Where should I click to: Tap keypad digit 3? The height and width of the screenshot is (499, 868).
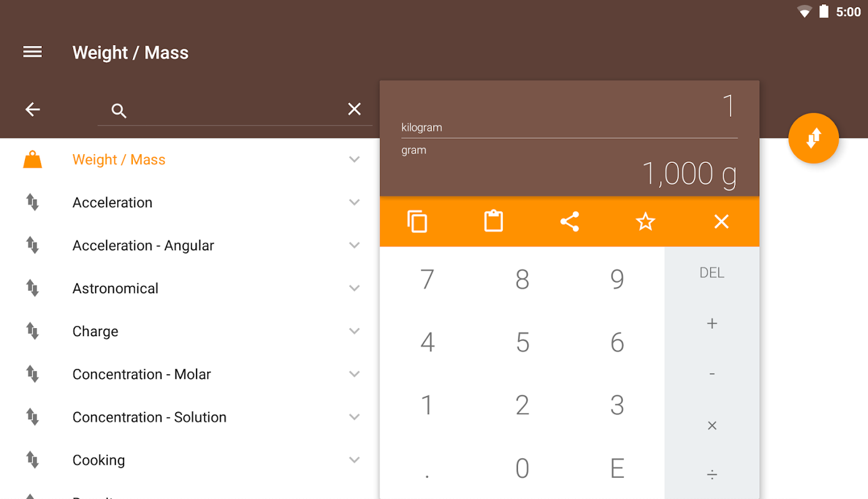617,405
